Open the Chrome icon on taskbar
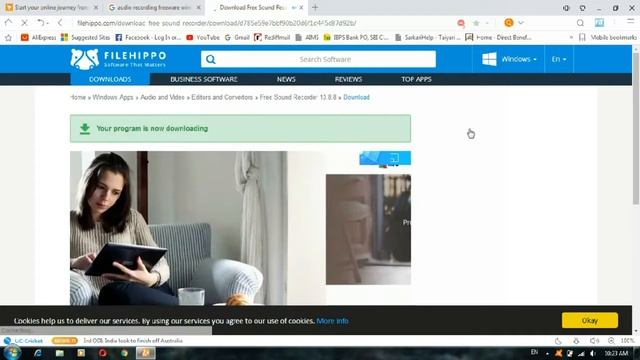Image resolution: width=640 pixels, height=360 pixels. (x=124, y=353)
